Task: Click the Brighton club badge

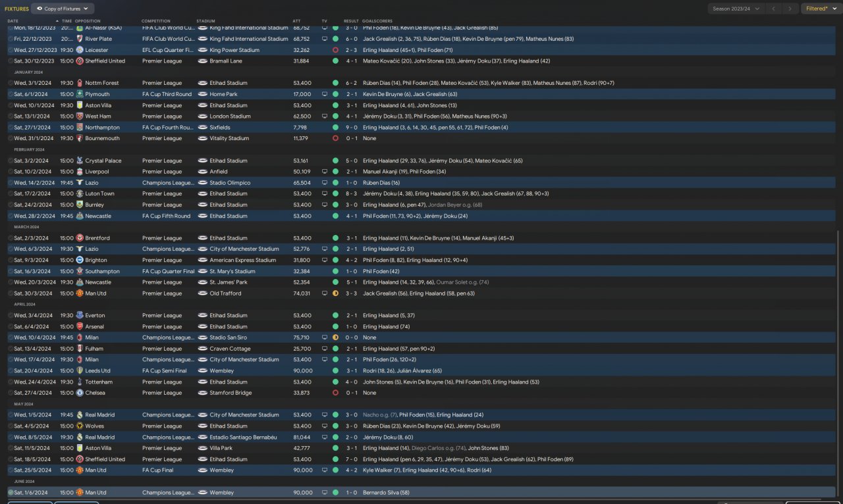Action: pyautogui.click(x=80, y=260)
